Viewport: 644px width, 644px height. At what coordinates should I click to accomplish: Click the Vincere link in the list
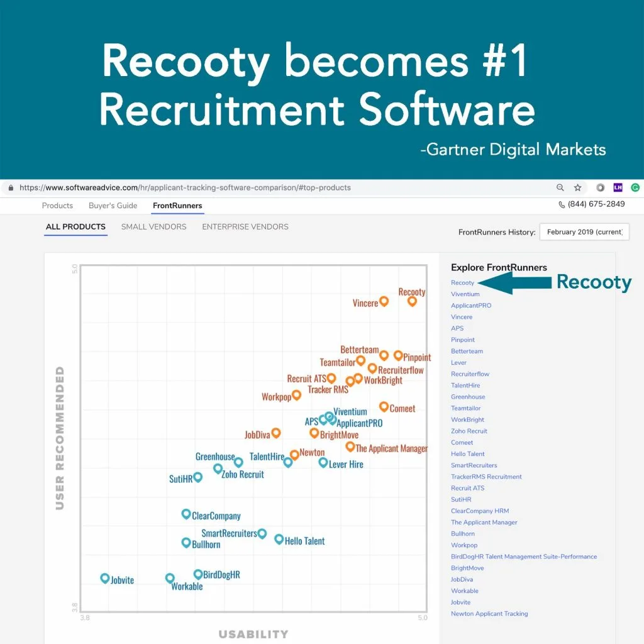point(462,317)
